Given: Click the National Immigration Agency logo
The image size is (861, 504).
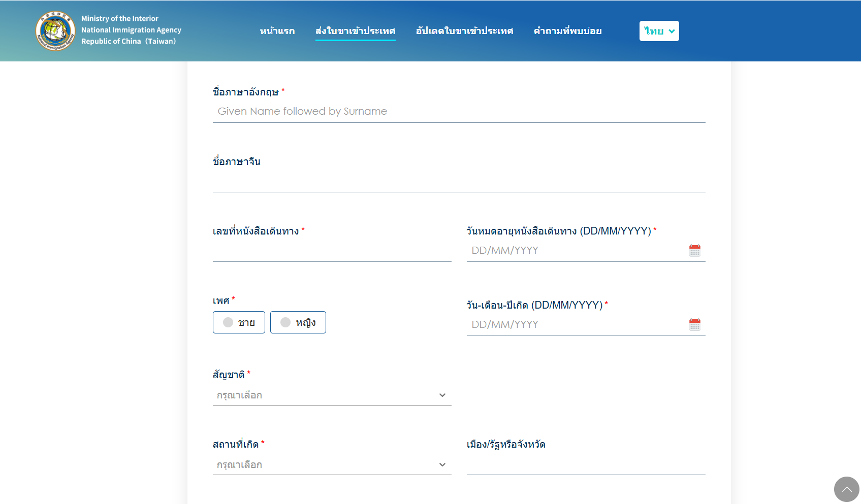Looking at the screenshot, I should 55,30.
